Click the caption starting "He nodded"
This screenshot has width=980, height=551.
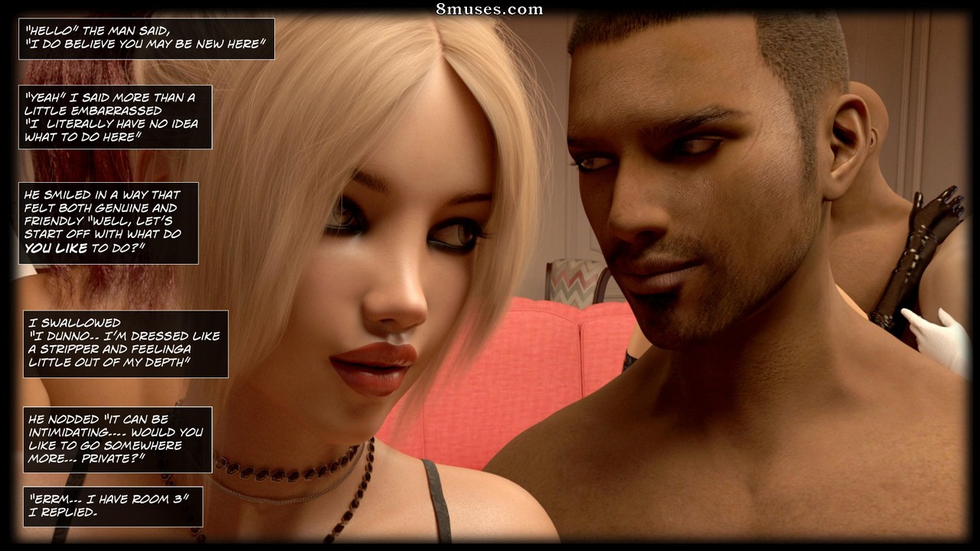(117, 439)
